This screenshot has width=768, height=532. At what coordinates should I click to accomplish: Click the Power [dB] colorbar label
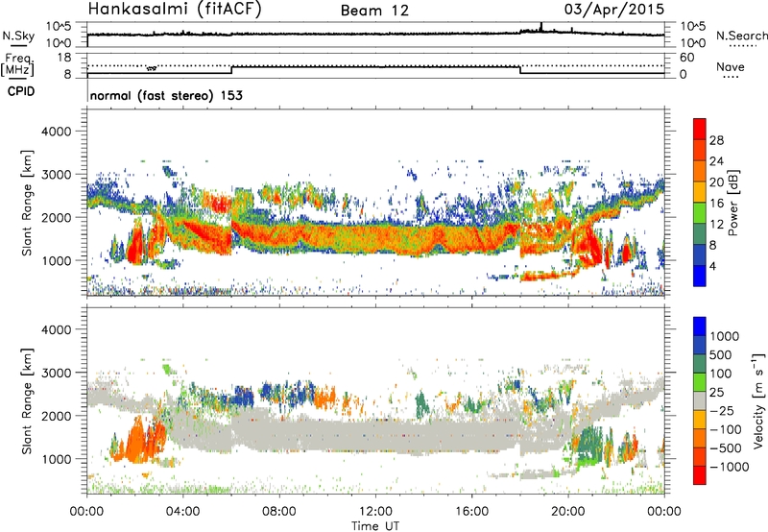(x=732, y=203)
